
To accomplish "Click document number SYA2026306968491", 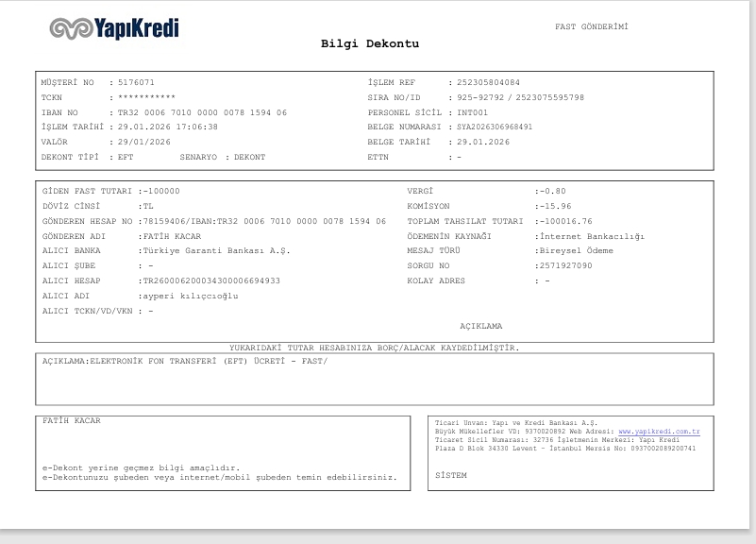I will (x=495, y=127).
